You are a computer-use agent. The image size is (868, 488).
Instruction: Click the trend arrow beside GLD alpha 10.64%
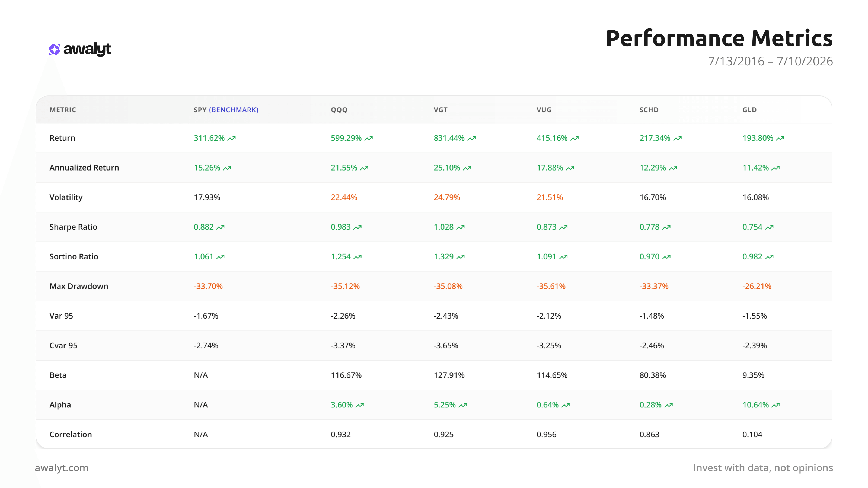coord(776,405)
